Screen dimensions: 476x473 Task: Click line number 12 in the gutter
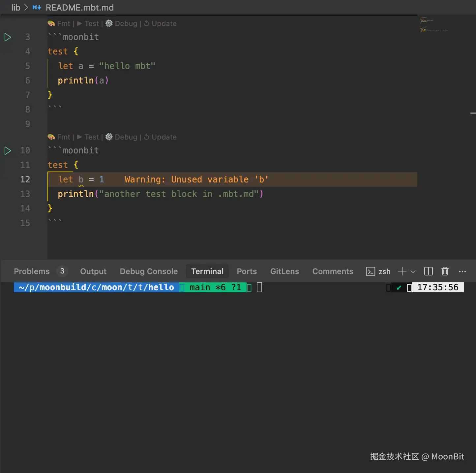[x=25, y=179]
